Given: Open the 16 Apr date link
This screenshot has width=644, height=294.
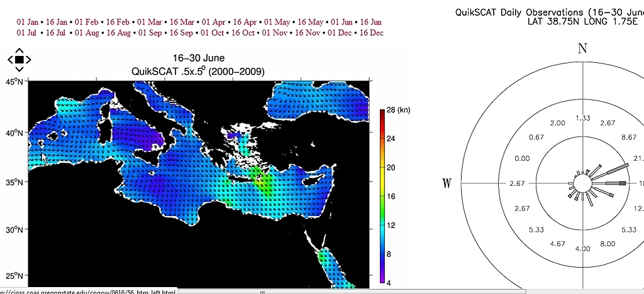Looking at the screenshot, I should click(245, 22).
